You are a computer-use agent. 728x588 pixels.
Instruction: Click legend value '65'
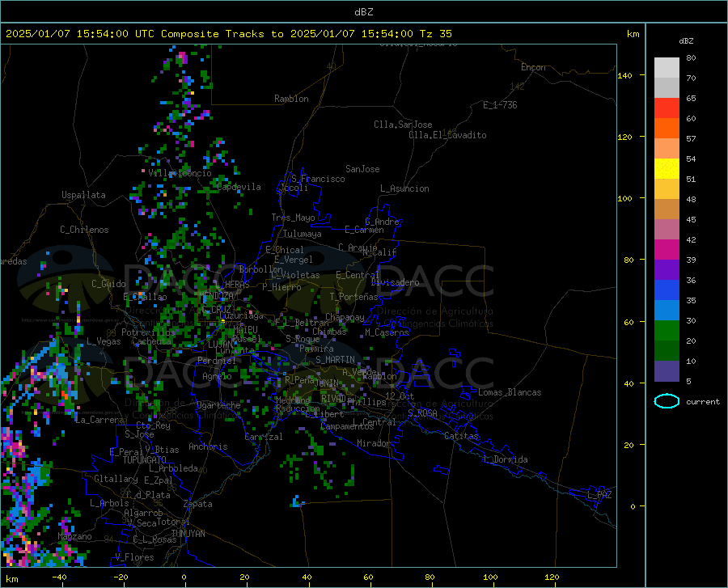click(691, 99)
